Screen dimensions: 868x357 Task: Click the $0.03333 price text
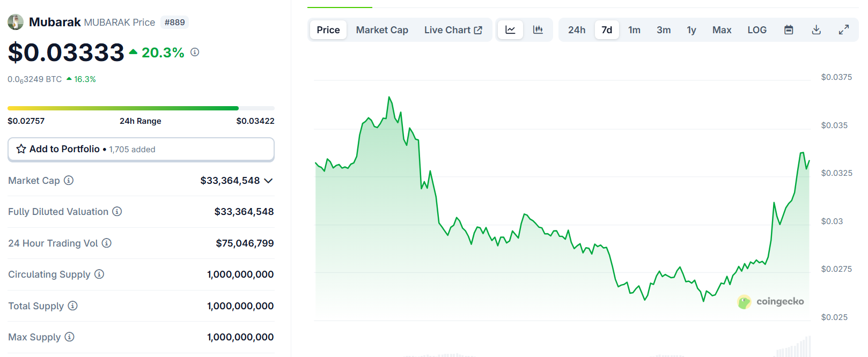click(66, 53)
